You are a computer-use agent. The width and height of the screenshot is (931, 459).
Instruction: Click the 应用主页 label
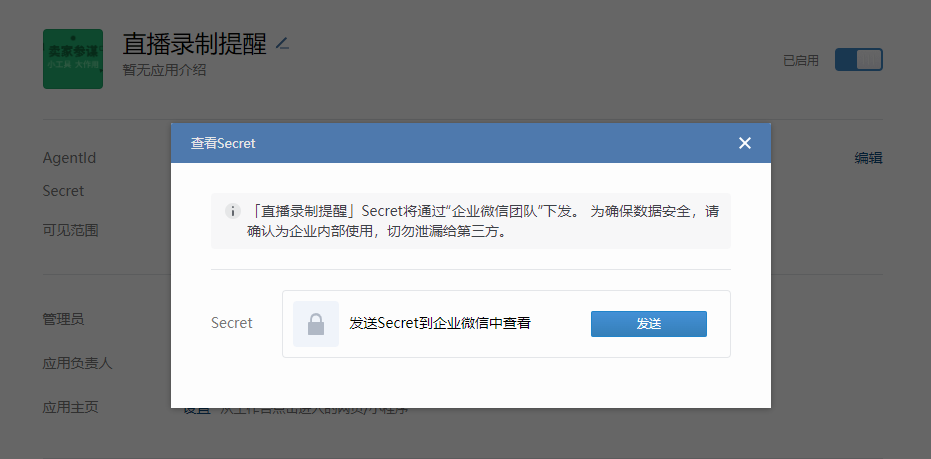70,407
